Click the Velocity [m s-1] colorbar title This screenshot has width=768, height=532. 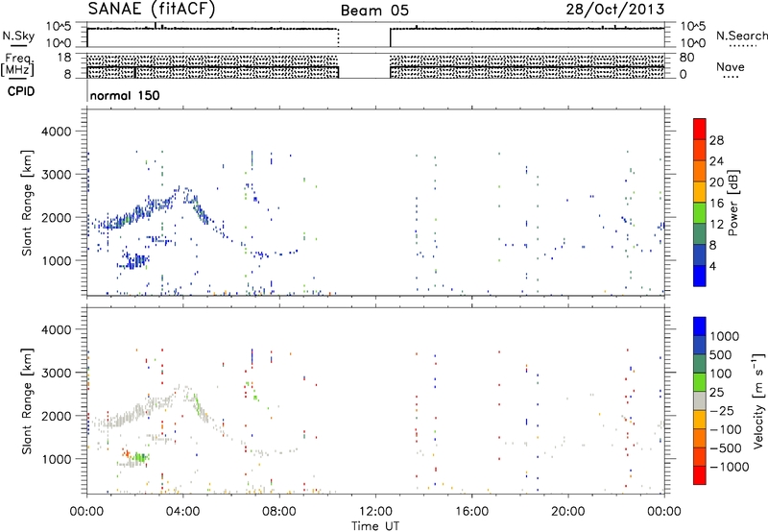[758, 400]
